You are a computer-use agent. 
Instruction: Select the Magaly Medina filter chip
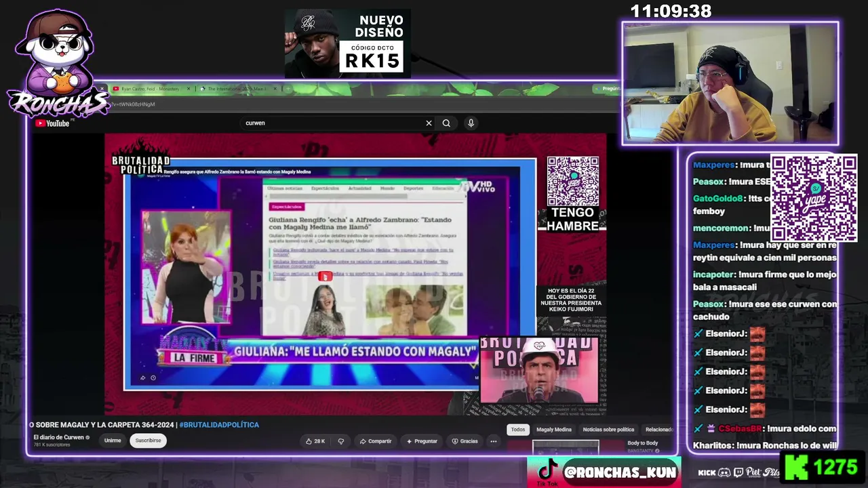tap(554, 430)
